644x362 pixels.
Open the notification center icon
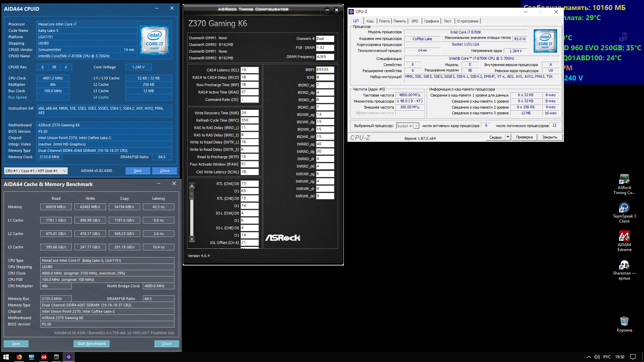(x=633, y=357)
